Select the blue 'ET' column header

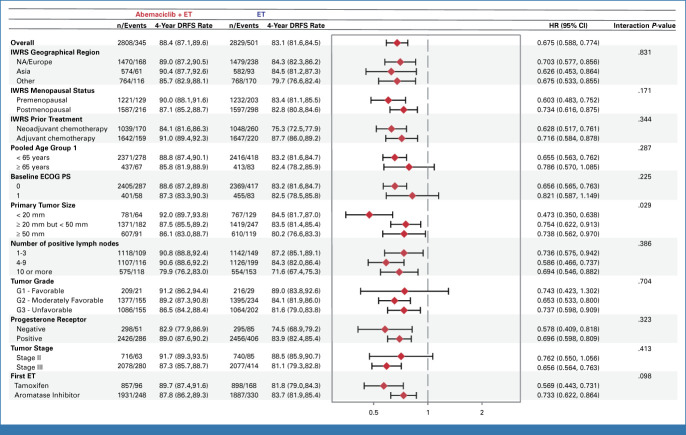click(x=261, y=14)
